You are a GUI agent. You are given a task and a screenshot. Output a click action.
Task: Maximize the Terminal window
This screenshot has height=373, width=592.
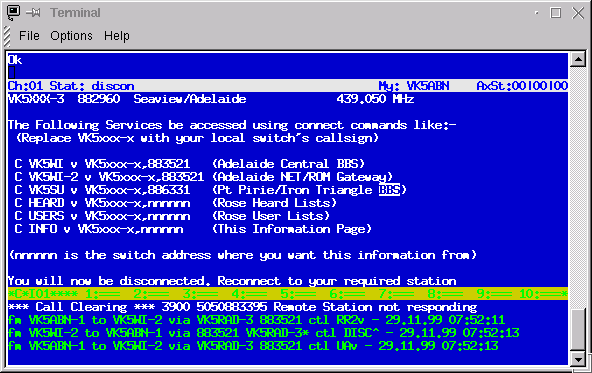pyautogui.click(x=555, y=13)
